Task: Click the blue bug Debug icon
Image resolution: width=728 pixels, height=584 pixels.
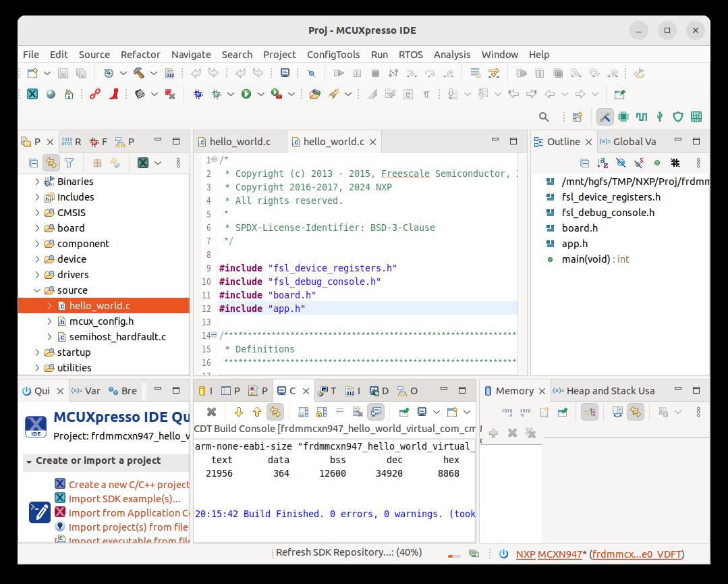Action: click(x=198, y=95)
